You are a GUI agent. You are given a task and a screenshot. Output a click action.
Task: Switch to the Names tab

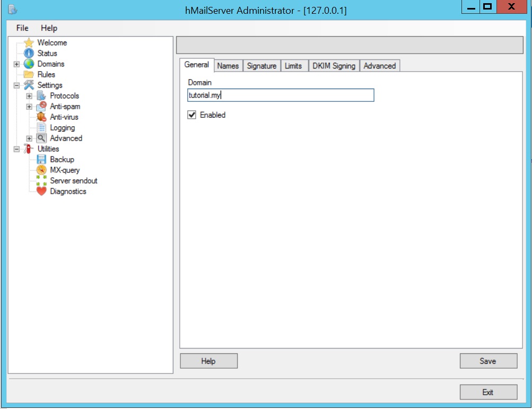click(x=228, y=66)
